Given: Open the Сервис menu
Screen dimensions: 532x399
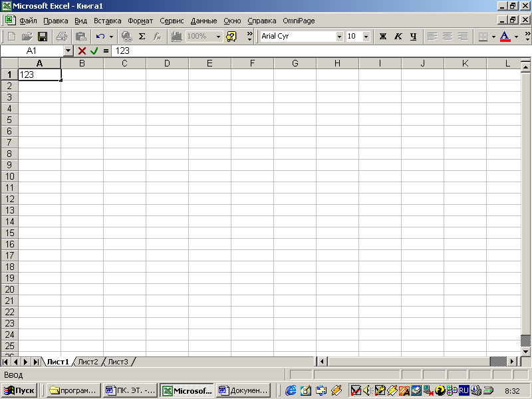Looking at the screenshot, I should tap(172, 21).
